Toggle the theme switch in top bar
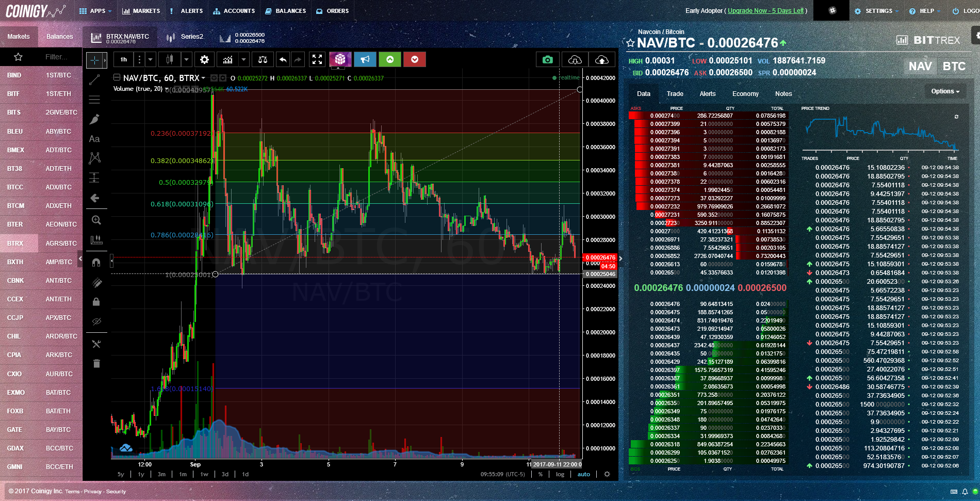Image resolution: width=980 pixels, height=501 pixels. pos(832,10)
